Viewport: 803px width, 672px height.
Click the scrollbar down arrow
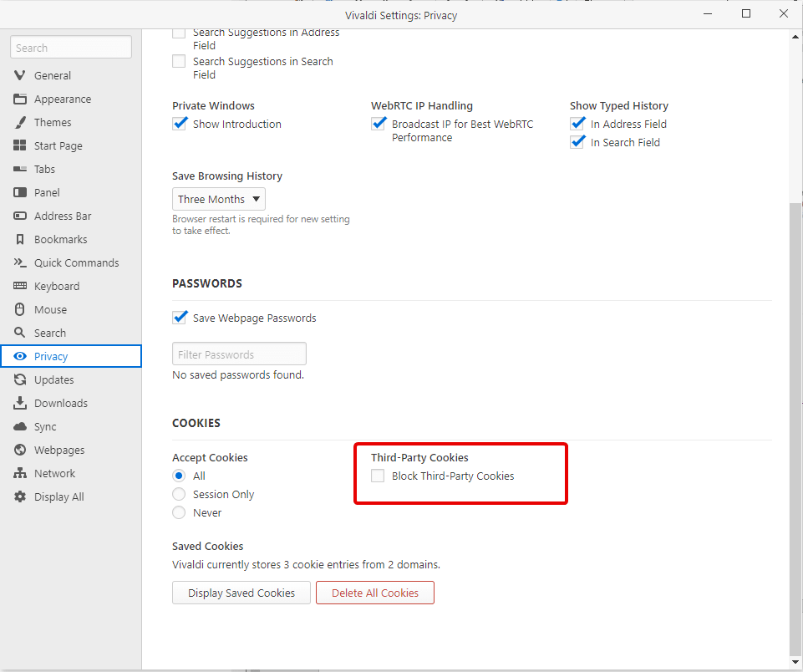(x=795, y=662)
